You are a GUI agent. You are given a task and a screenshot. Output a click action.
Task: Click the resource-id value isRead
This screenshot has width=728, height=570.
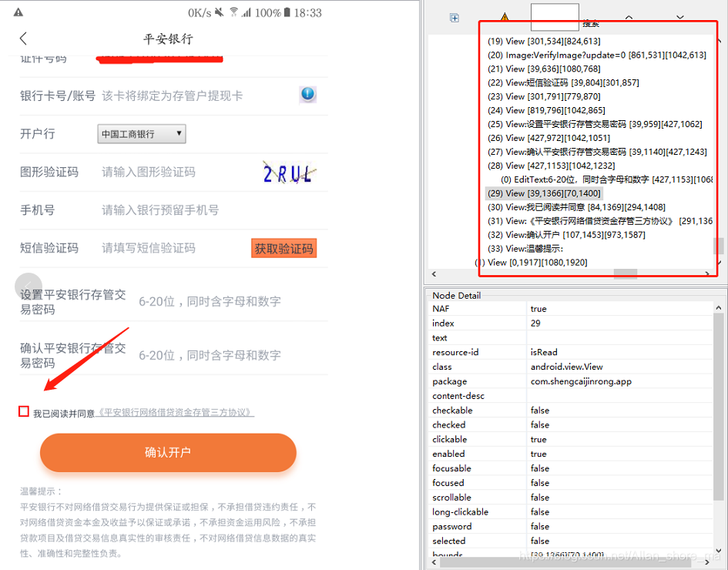(544, 352)
